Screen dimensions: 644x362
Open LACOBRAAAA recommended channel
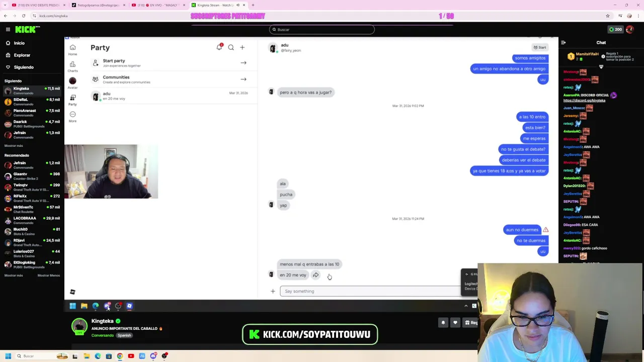[x=32, y=220]
